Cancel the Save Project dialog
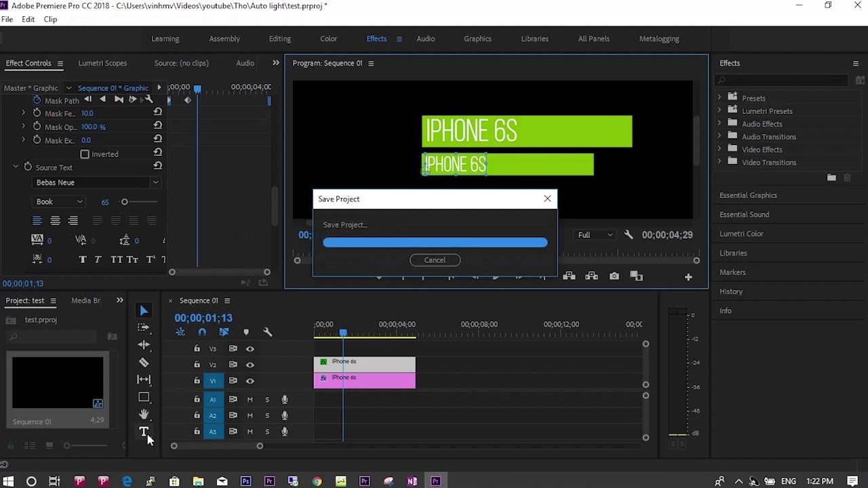The height and width of the screenshot is (488, 868). (435, 260)
